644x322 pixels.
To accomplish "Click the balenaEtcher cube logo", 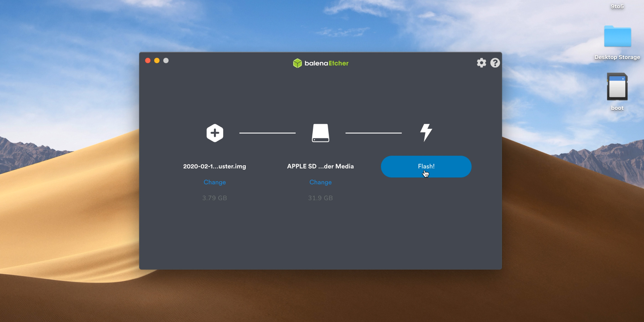I will (x=297, y=63).
